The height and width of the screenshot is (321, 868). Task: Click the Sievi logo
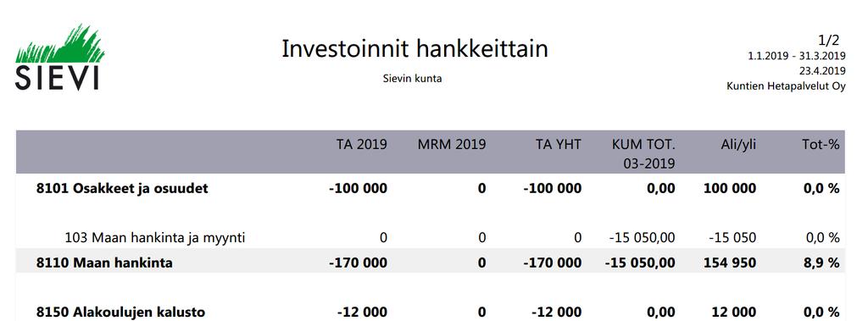[x=60, y=58]
